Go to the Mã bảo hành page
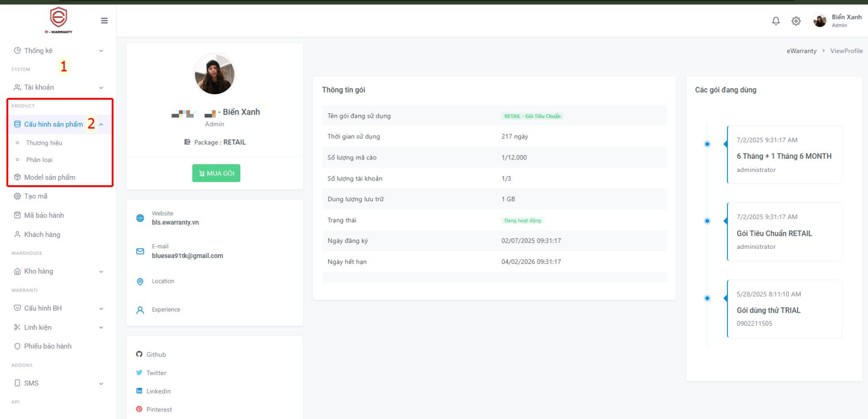Viewport: 868px width, 419px height. pos(44,215)
